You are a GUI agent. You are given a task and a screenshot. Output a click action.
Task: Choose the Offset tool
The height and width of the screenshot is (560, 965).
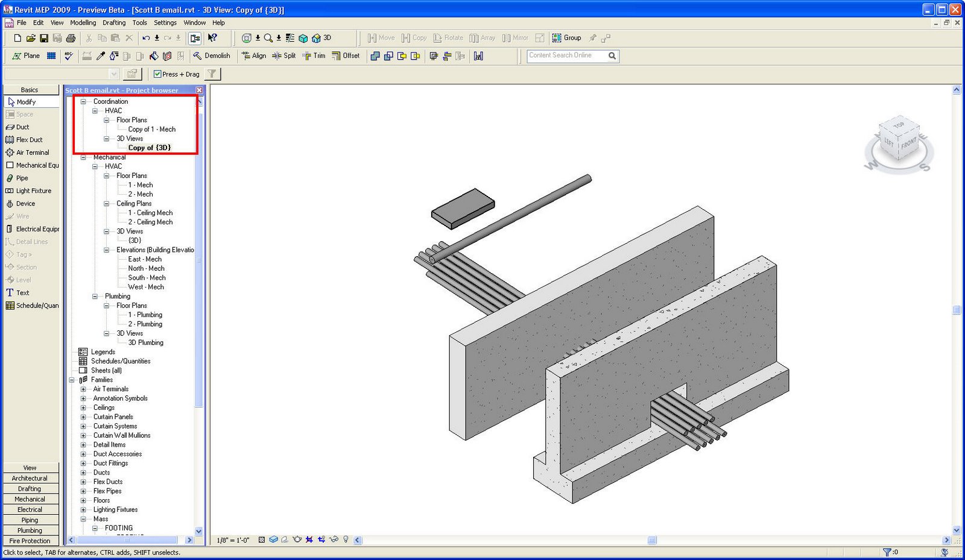[346, 56]
